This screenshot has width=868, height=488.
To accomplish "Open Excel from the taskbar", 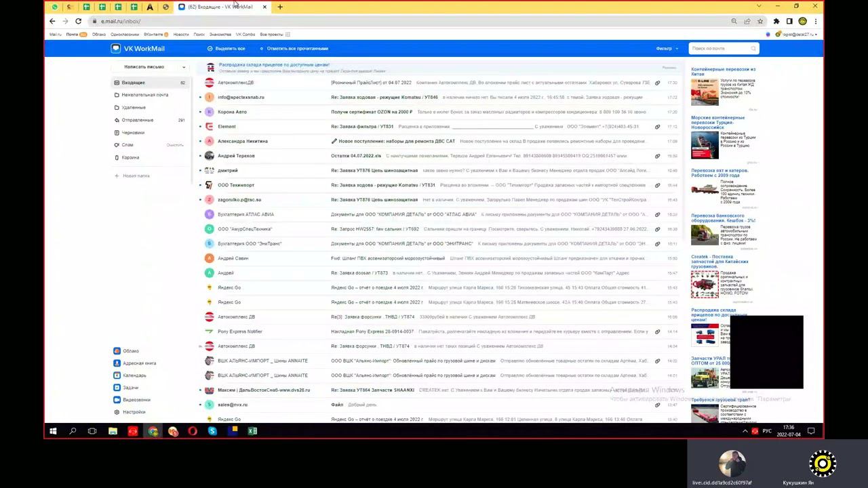I will [x=252, y=431].
